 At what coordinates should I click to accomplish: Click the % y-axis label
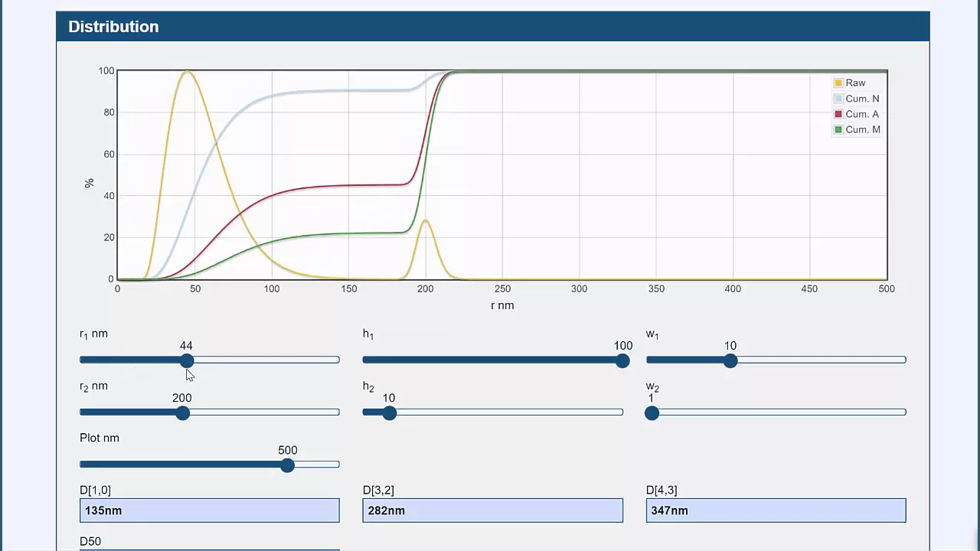point(89,183)
